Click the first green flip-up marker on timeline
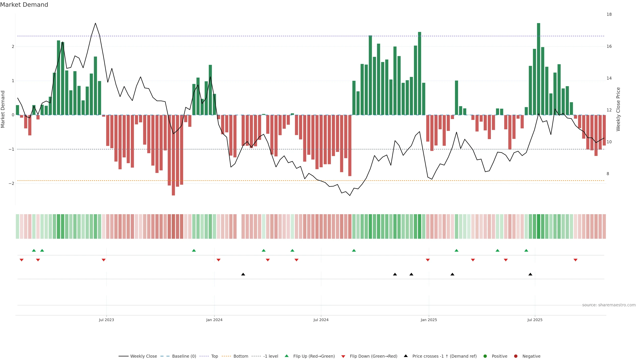Image resolution: width=644 pixels, height=362 pixels. (x=34, y=250)
